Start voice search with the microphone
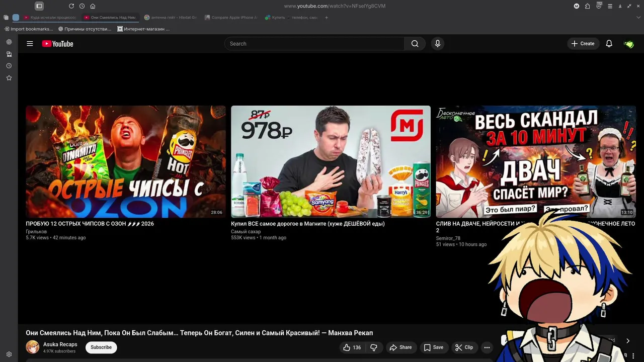Viewport: 644px width, 362px height. tap(437, 44)
